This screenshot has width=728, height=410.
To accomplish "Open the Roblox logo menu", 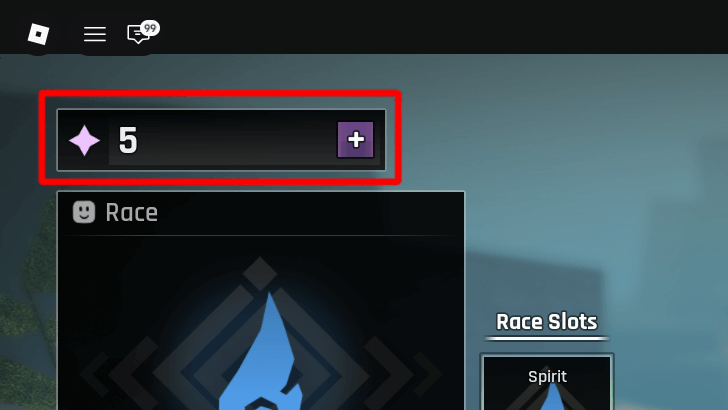I will [x=39, y=34].
